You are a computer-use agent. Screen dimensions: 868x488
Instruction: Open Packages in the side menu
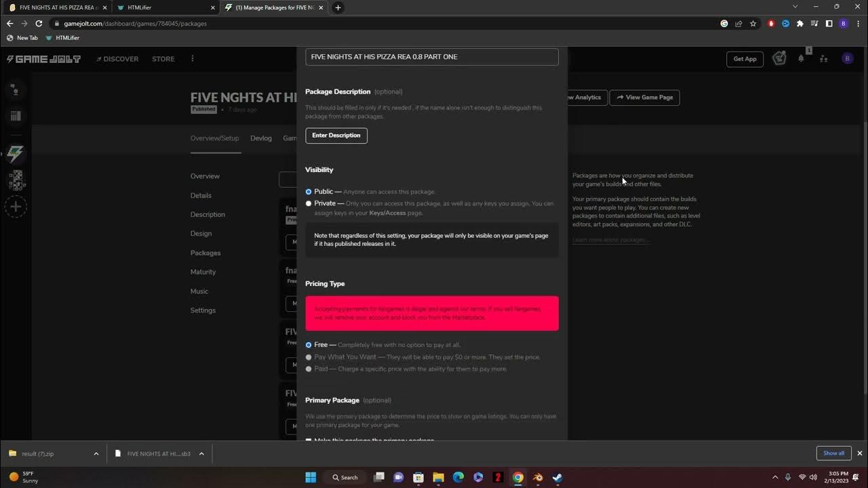[205, 253]
